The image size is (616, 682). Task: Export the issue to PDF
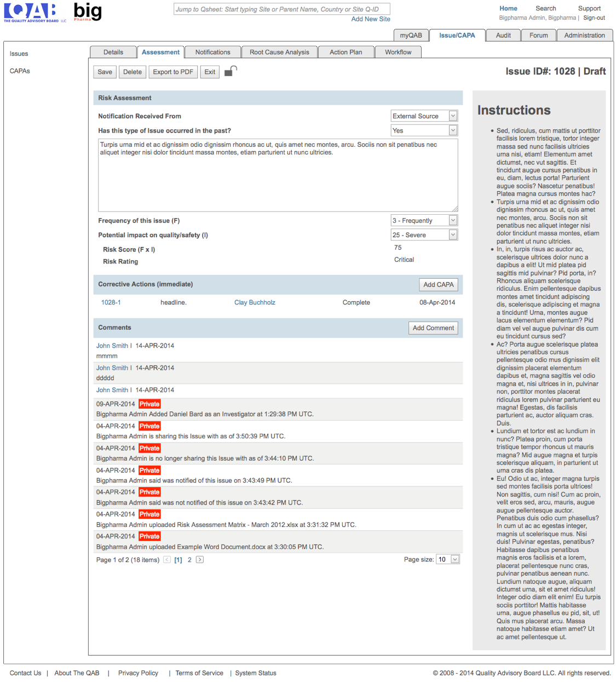click(173, 72)
